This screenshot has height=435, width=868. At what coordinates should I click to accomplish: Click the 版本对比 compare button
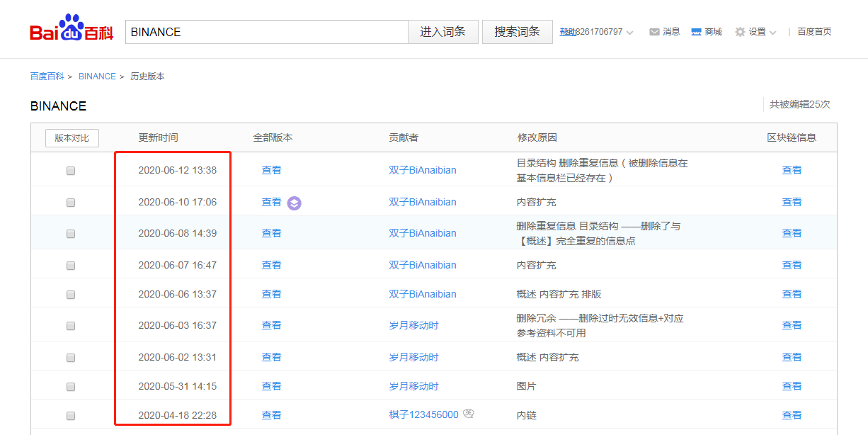click(x=72, y=138)
